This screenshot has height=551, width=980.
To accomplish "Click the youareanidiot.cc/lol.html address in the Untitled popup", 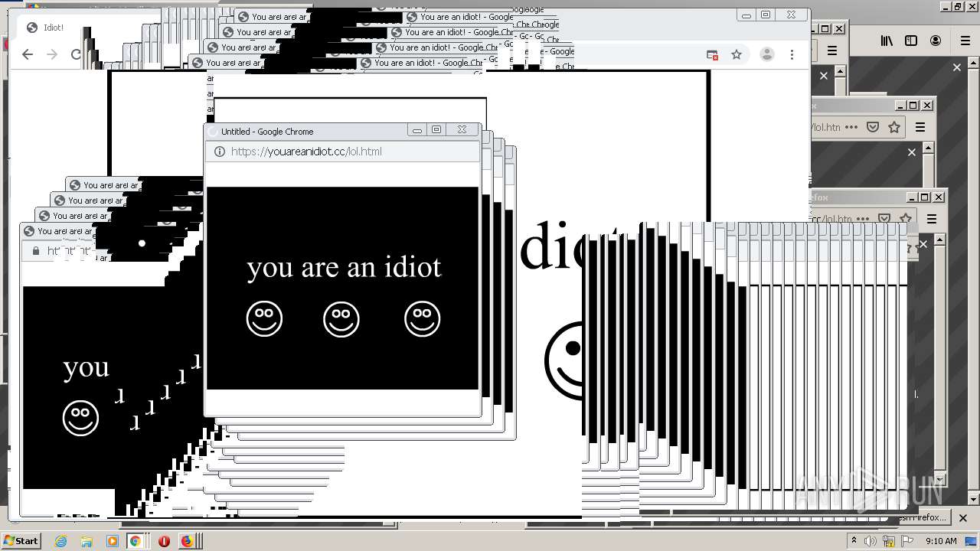I will coord(306,152).
